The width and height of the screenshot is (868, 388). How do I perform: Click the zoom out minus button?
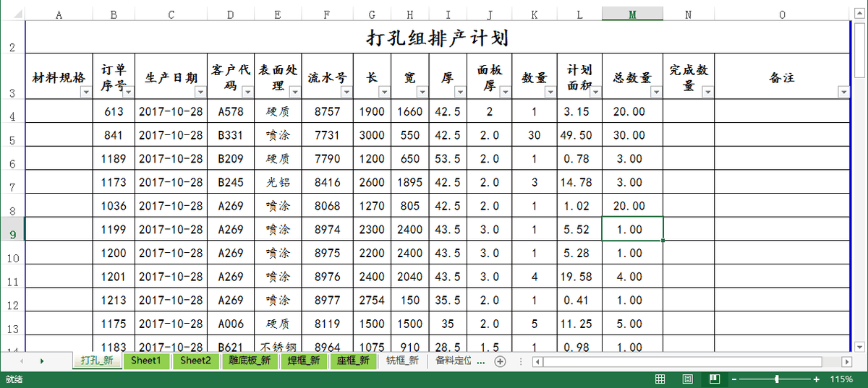pos(733,379)
